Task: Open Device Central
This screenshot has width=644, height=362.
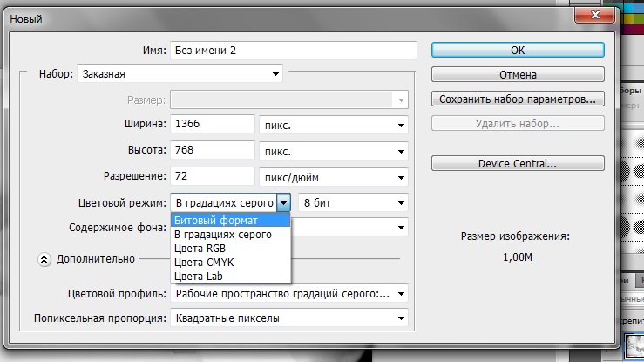Action: (518, 163)
